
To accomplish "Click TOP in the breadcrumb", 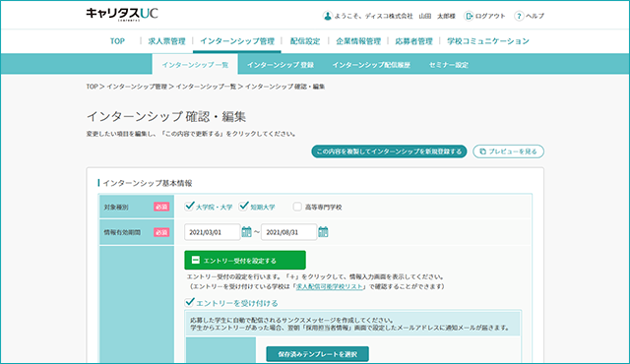I will click(92, 87).
